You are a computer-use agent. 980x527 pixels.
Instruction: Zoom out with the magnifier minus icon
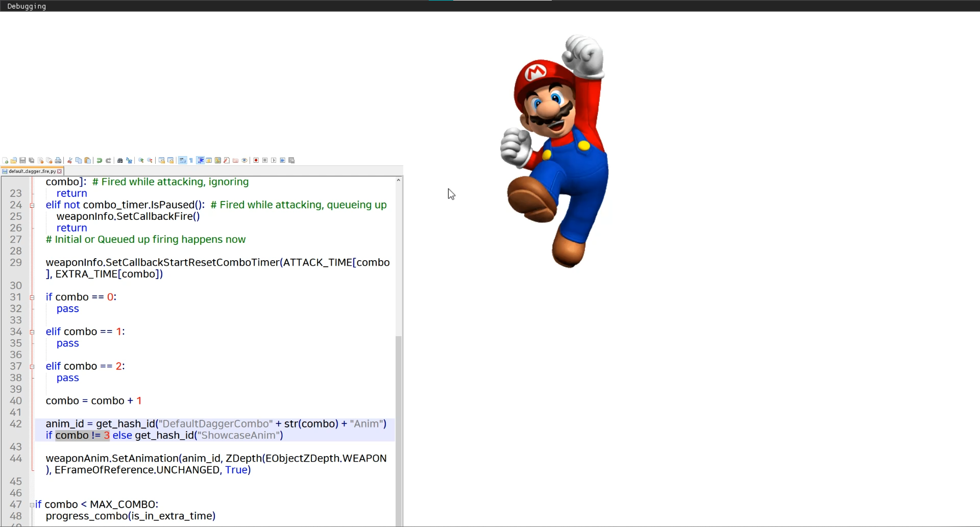tap(150, 161)
